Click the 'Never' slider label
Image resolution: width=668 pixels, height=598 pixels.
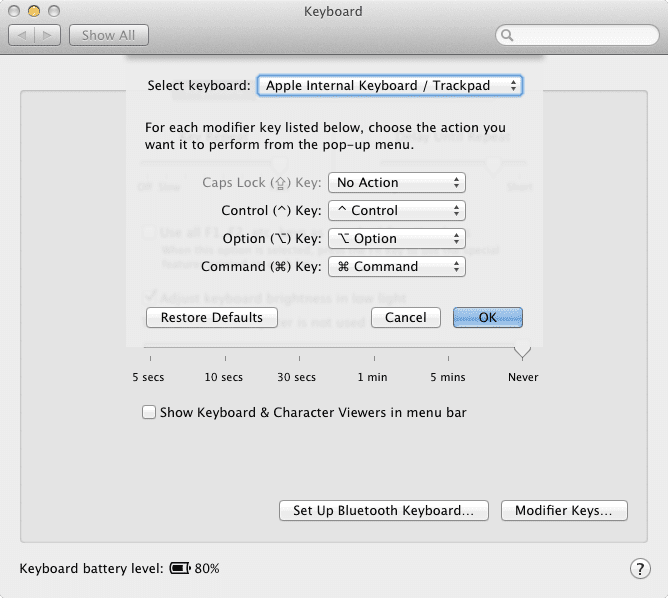[523, 377]
